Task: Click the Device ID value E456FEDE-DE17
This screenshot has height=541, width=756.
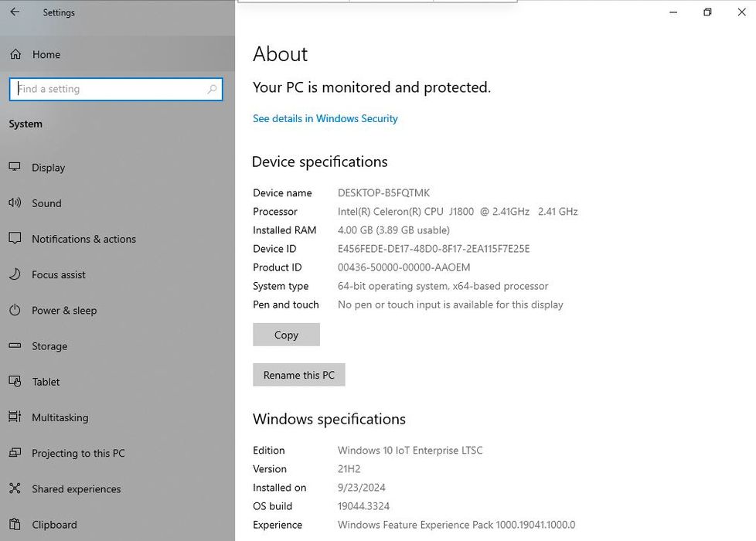Action: click(x=434, y=248)
